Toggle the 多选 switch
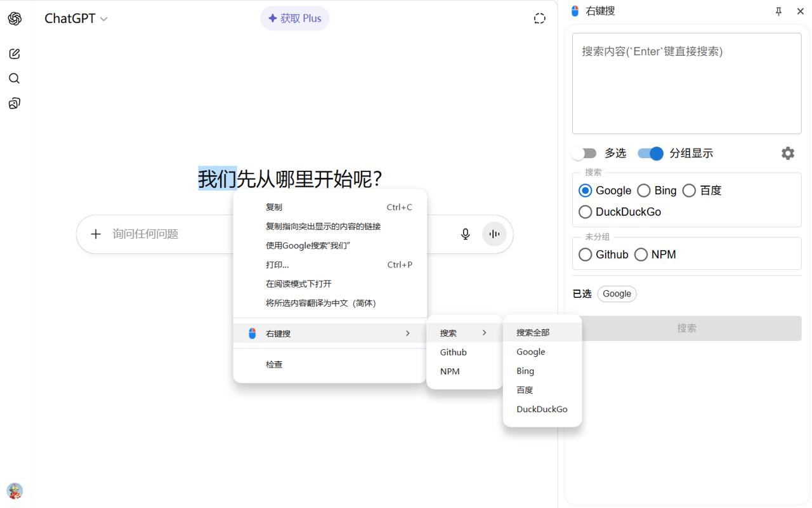 point(584,153)
